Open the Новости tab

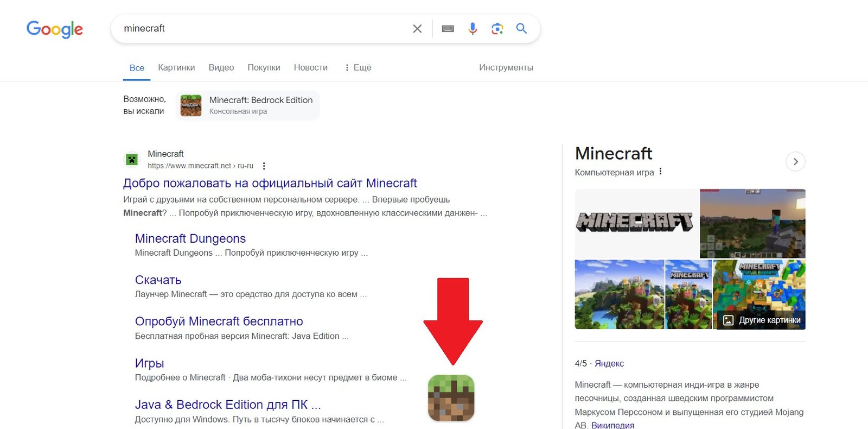310,67
